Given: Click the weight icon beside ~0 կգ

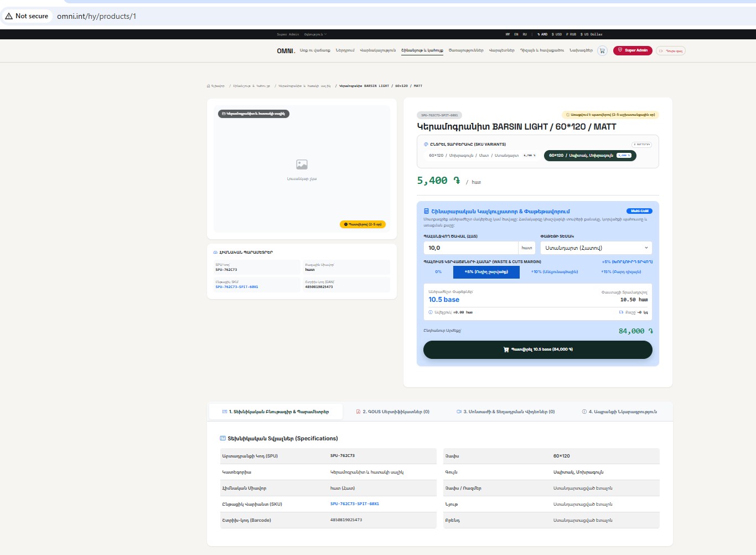Looking at the screenshot, I should coord(621,312).
